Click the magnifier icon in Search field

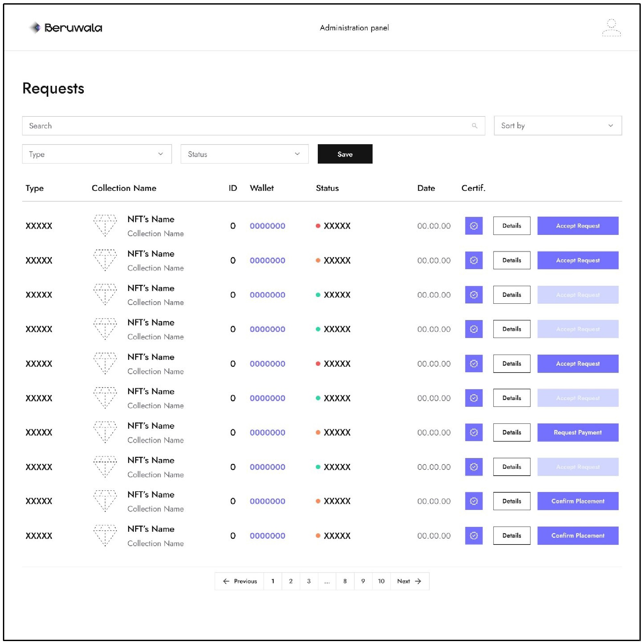[x=474, y=126]
